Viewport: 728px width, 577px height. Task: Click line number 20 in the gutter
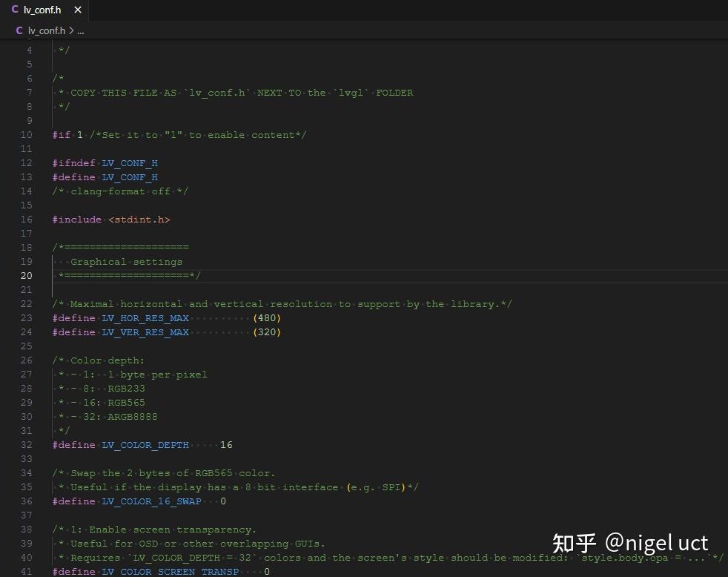(x=27, y=275)
